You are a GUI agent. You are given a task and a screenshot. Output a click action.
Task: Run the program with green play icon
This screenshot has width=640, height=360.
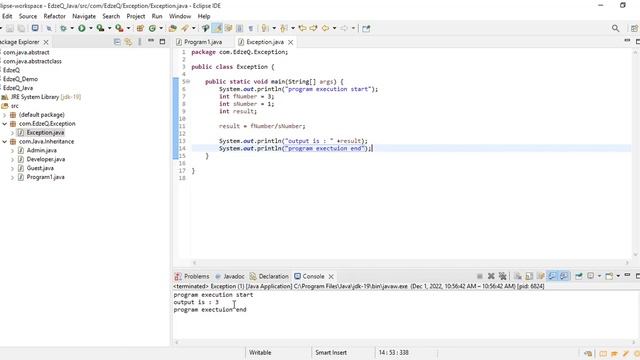(x=82, y=28)
